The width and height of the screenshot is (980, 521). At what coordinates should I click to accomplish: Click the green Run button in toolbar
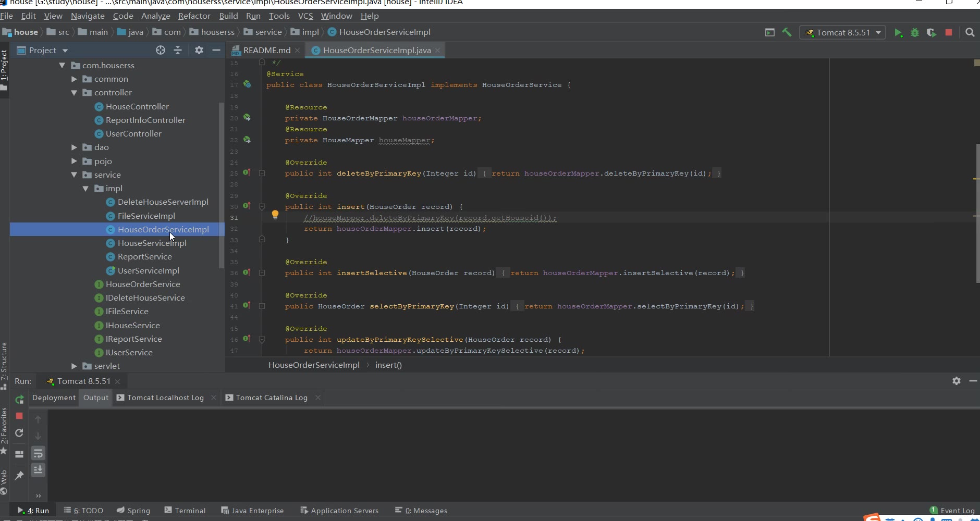898,33
